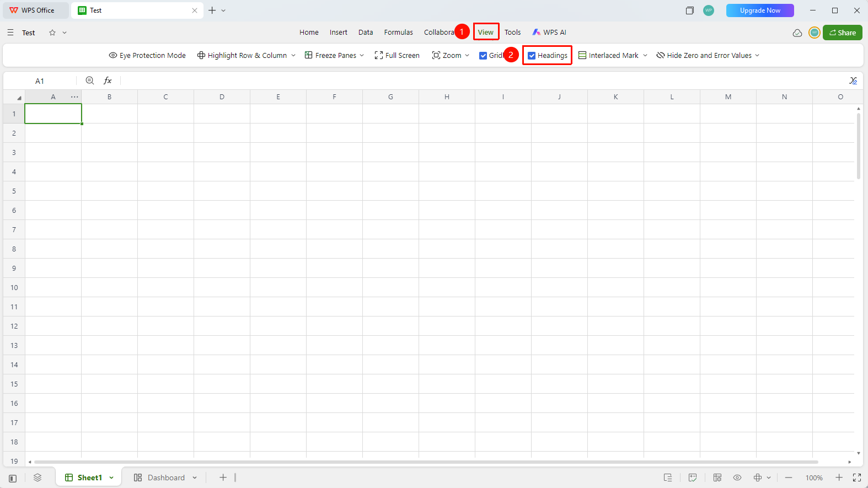Open the Sheet1 tab dropdown arrow
Viewport: 868px width, 488px height.
click(111, 478)
